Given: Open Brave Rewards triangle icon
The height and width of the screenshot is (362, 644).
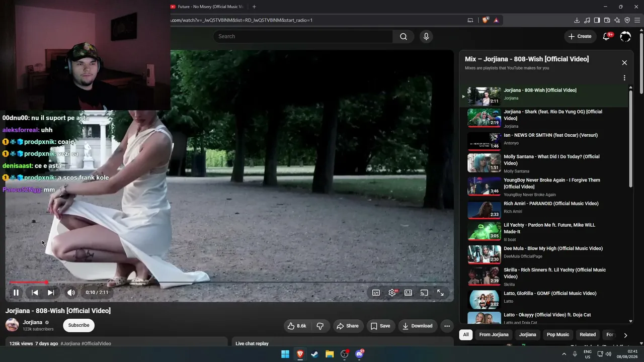Looking at the screenshot, I should coord(496,20).
